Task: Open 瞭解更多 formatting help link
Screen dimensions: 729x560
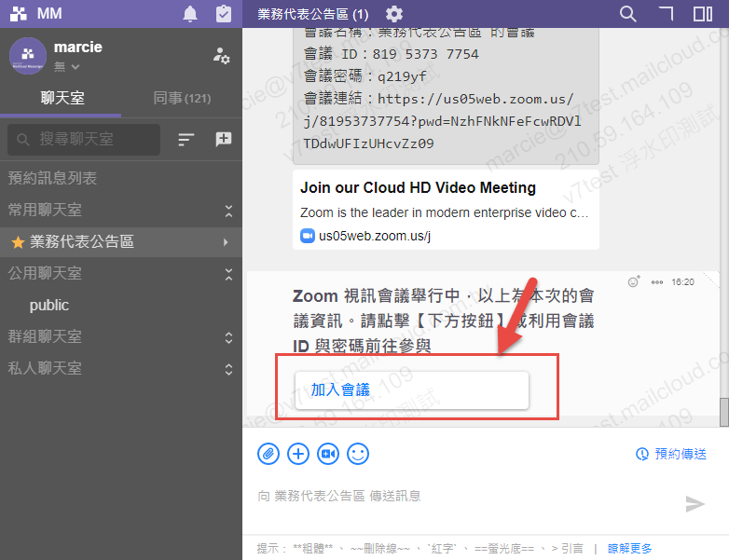Action: click(x=629, y=549)
